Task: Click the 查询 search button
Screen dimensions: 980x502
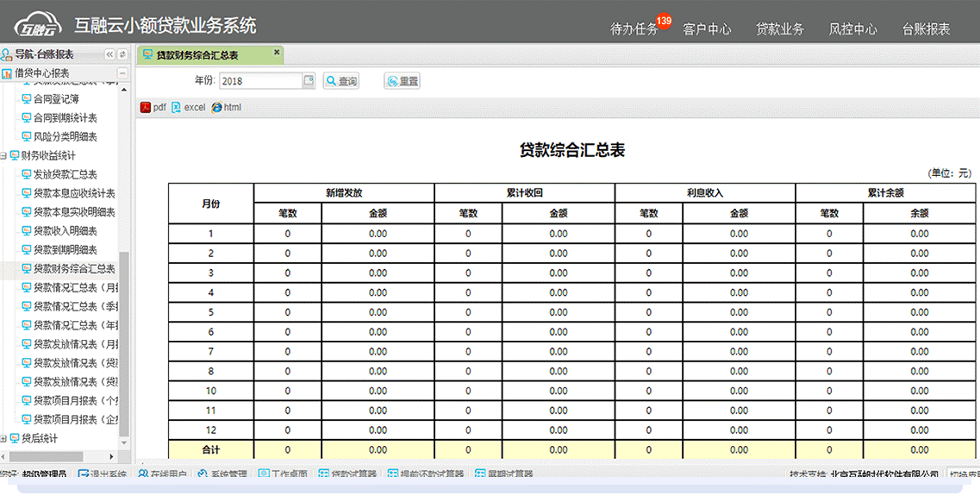Action: coord(341,81)
